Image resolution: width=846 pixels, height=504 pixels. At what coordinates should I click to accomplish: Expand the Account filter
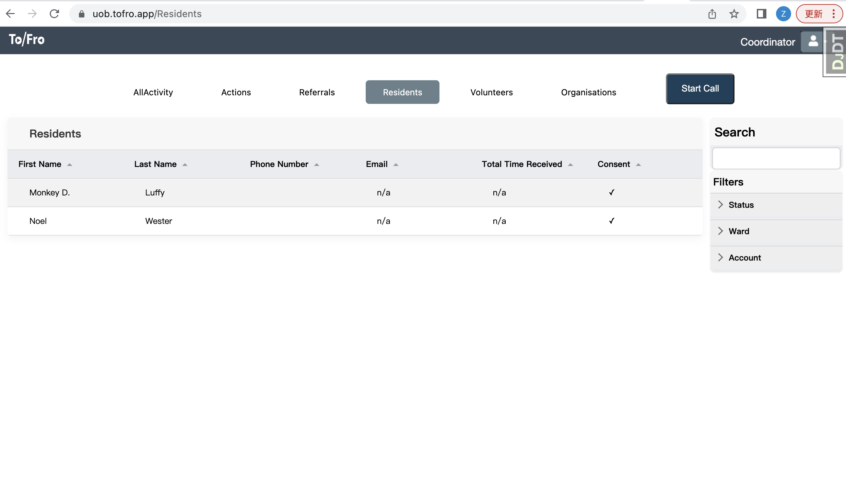pos(744,257)
